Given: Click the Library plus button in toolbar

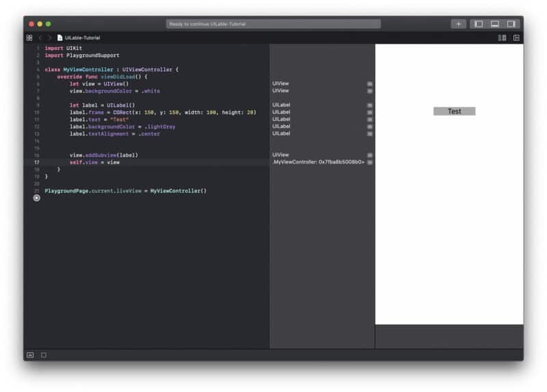Looking at the screenshot, I should (458, 24).
